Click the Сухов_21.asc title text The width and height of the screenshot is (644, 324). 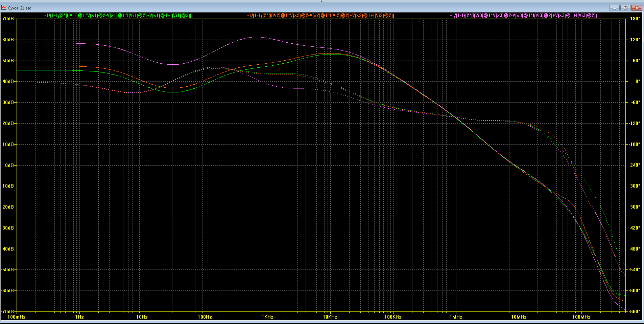[x=20, y=8]
